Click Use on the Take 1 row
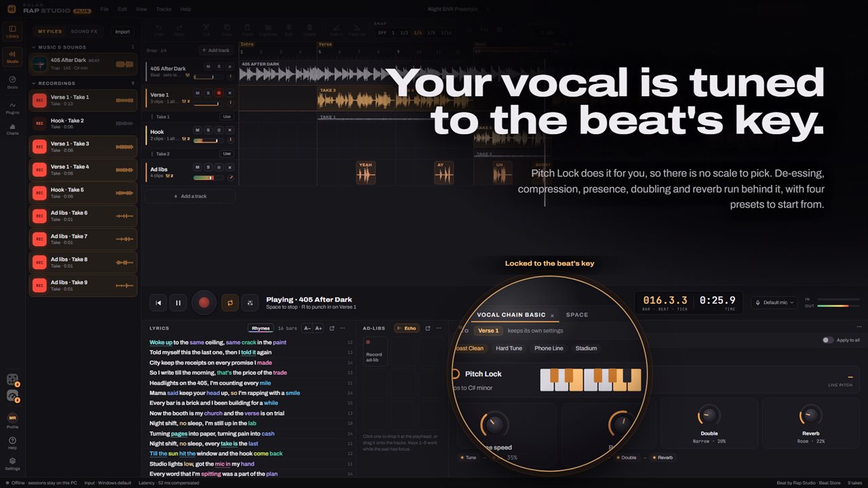 click(226, 117)
